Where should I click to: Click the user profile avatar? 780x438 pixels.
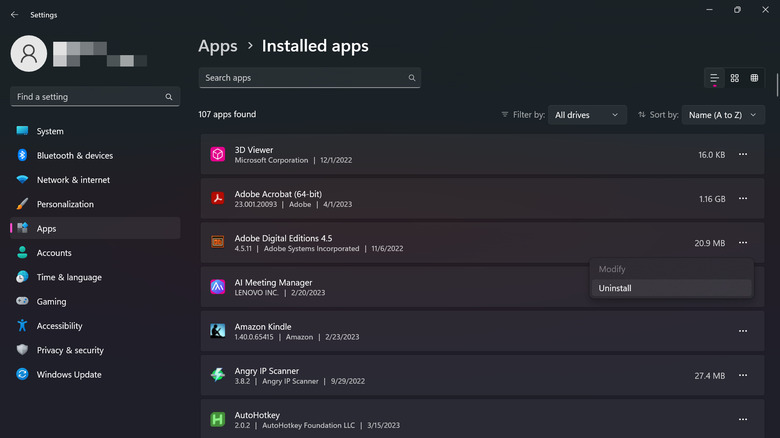click(x=29, y=54)
